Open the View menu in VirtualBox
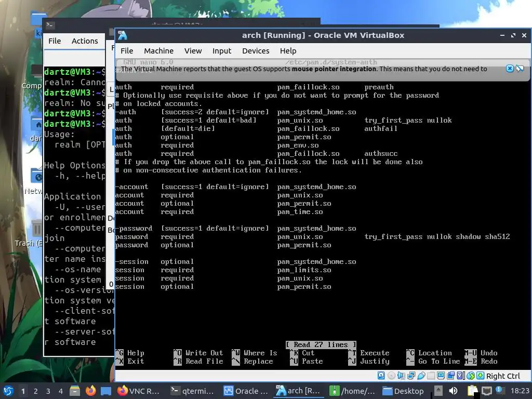This screenshot has width=532, height=399. [193, 51]
